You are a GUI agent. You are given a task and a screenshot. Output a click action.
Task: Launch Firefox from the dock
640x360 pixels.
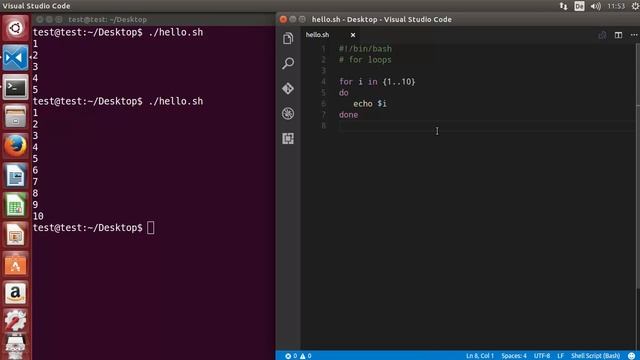pos(16,146)
